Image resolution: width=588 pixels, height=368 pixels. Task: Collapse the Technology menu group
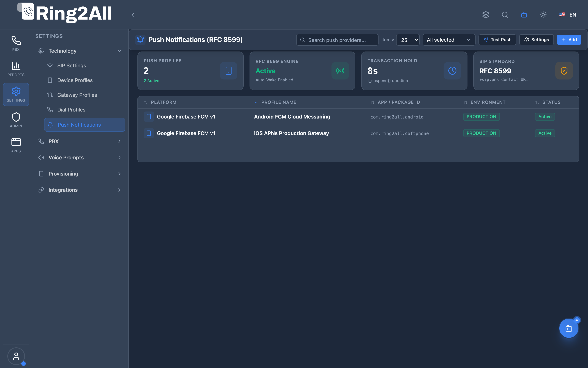pos(80,51)
